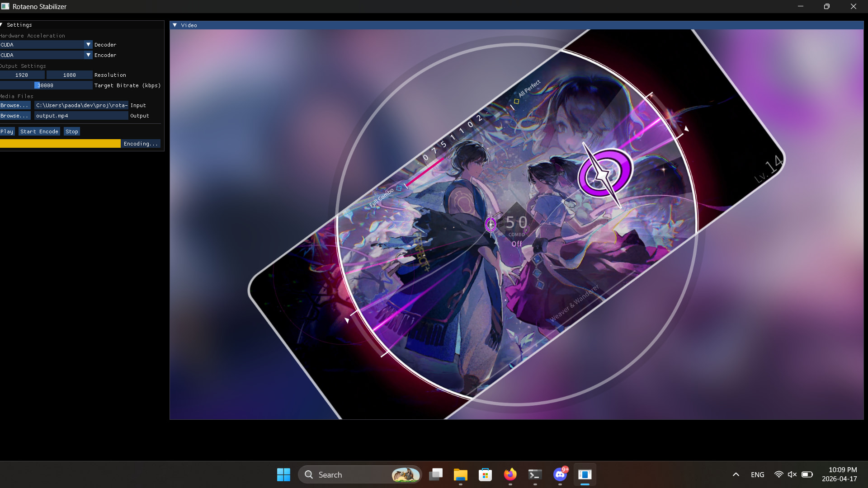Click the muted volume tray icon
868x488 pixels.
click(x=792, y=475)
